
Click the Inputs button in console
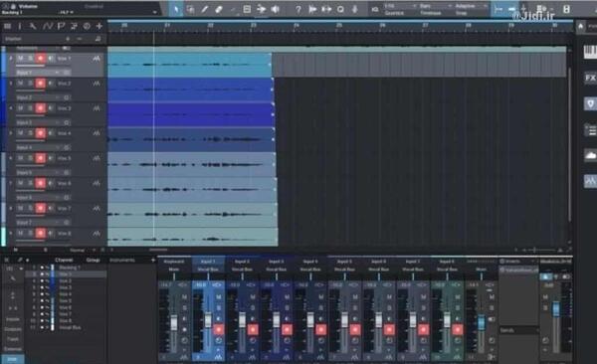pos(13,319)
